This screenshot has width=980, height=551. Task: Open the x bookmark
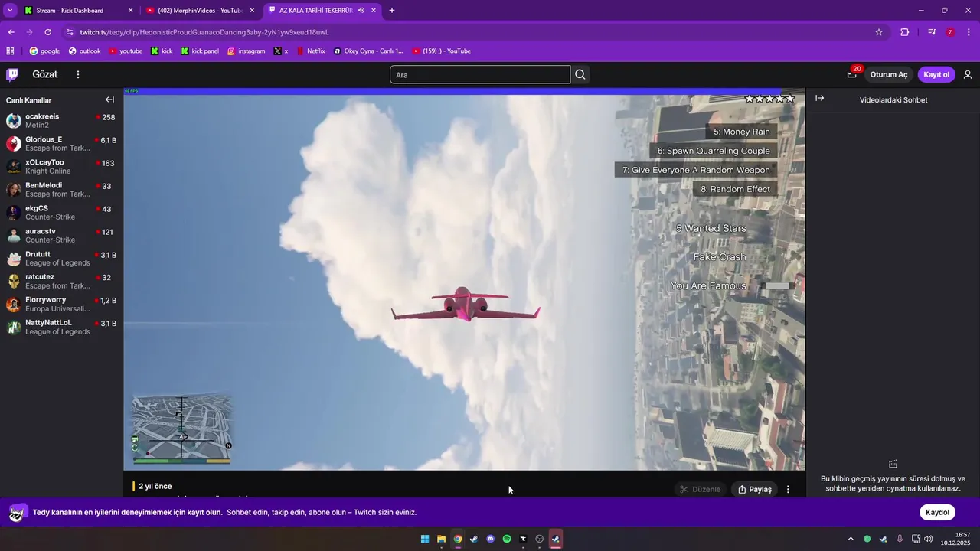[281, 51]
